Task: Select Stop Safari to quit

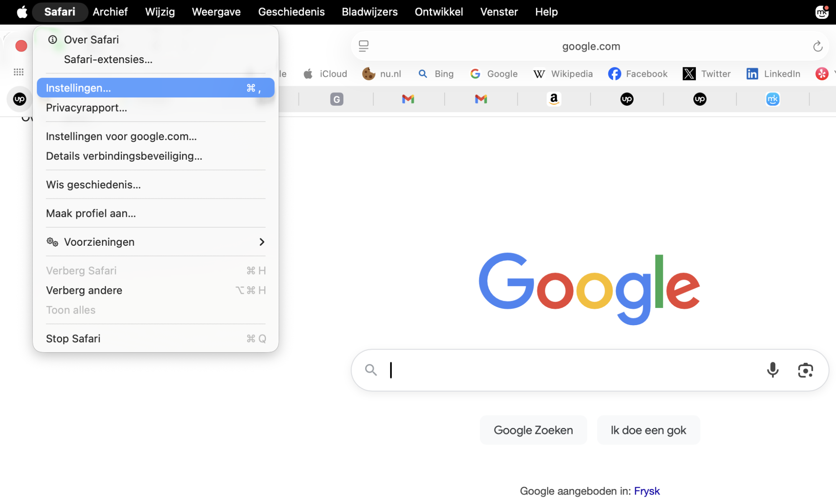Action: click(x=73, y=339)
